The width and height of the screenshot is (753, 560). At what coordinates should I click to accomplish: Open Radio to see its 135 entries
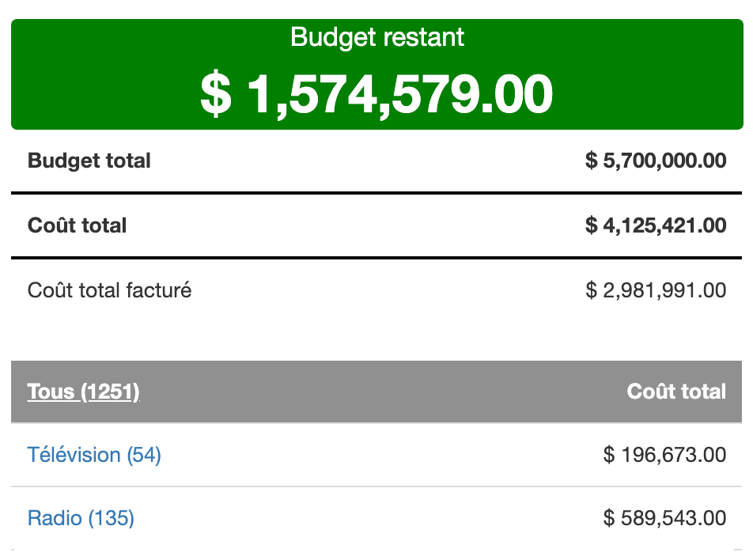click(x=81, y=518)
